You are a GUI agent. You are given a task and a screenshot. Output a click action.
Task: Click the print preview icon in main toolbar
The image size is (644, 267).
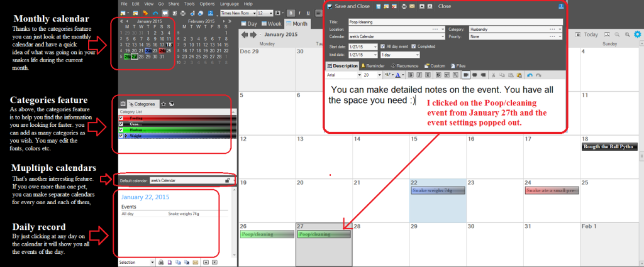pyautogui.click(x=175, y=13)
